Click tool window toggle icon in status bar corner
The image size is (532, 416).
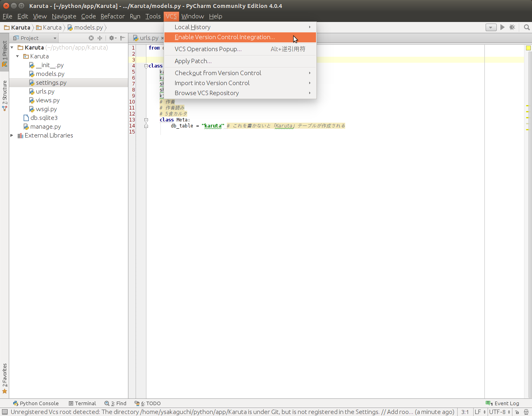tap(5, 412)
